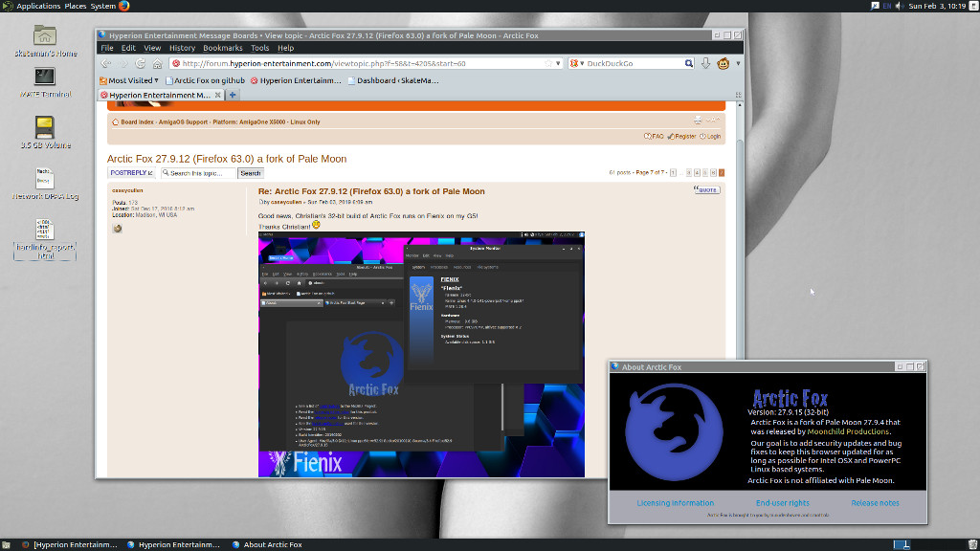Select the Network DPAA Log desktop file
This screenshot has width=980, height=551.
tap(45, 184)
